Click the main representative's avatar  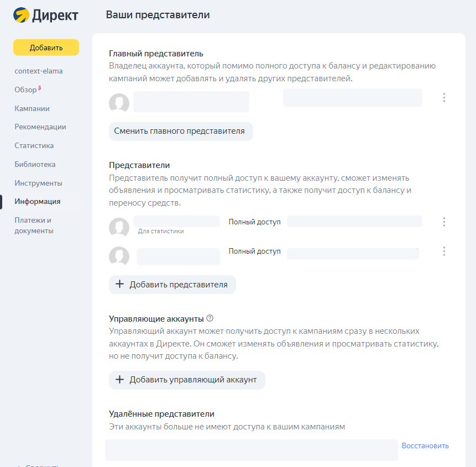pyautogui.click(x=119, y=103)
